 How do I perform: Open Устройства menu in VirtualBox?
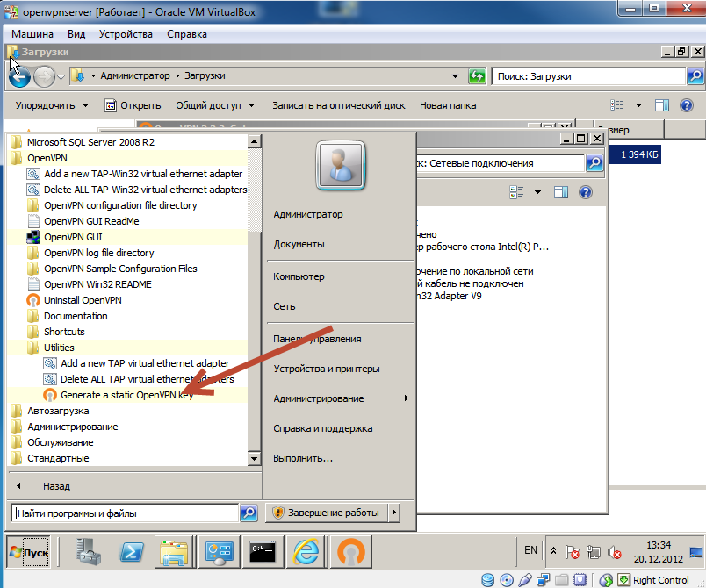[126, 34]
